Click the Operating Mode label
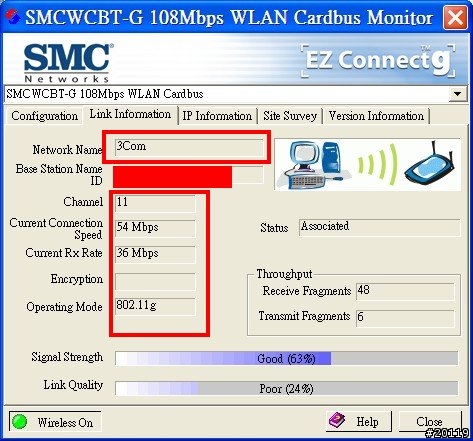Viewport: 473px width, 441px height. [64, 307]
